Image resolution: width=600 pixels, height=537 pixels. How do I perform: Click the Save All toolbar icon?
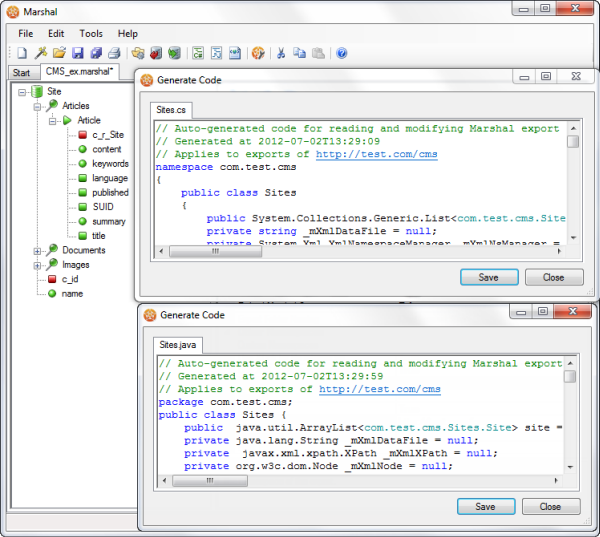pos(96,53)
